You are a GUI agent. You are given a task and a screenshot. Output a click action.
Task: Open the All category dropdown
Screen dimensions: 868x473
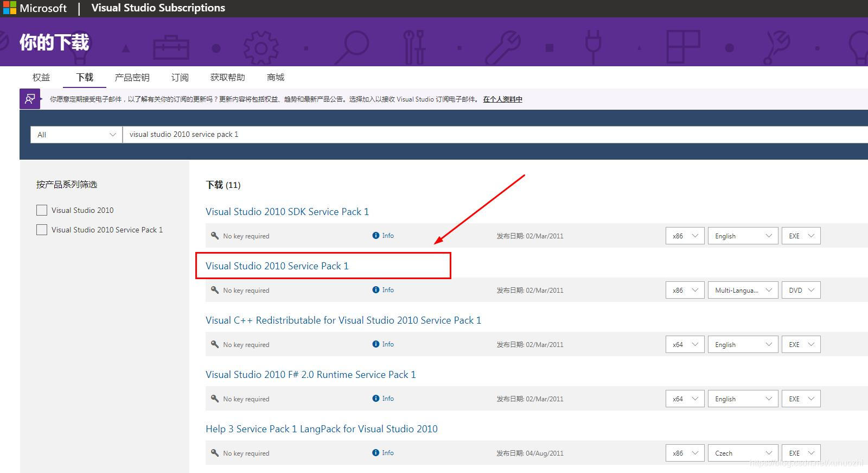pos(76,135)
